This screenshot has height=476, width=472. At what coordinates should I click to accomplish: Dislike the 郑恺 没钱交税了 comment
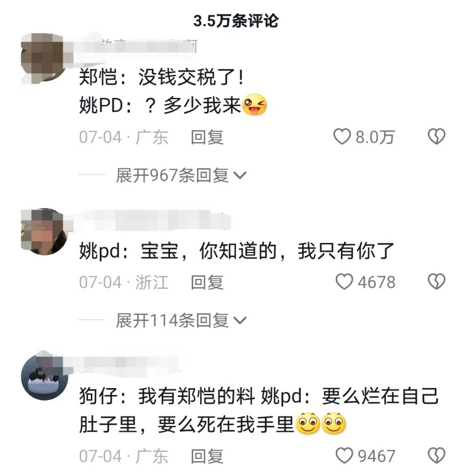pos(437,136)
